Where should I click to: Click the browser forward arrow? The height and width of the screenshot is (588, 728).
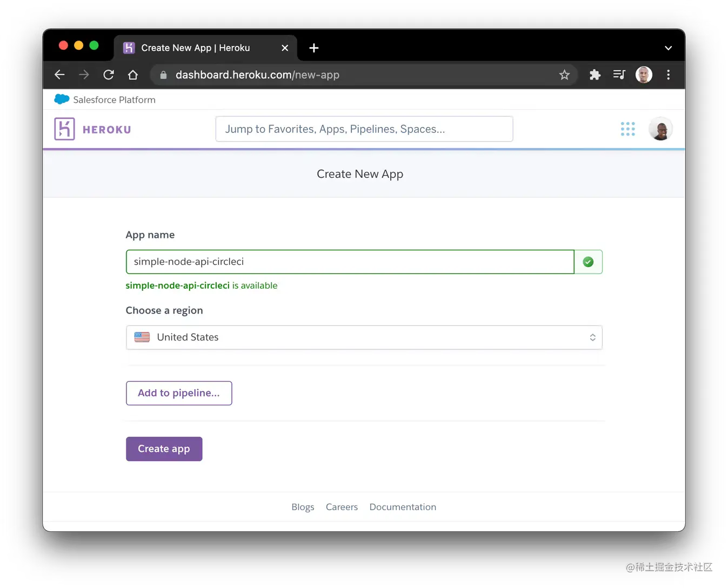coord(84,75)
